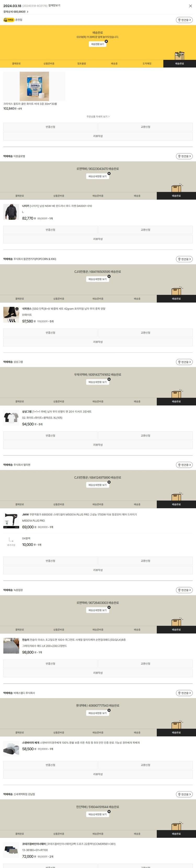Click 추가구성 arrow icon under JMW dryer
This screenshot has height=868, width=196.
(11, 540)
